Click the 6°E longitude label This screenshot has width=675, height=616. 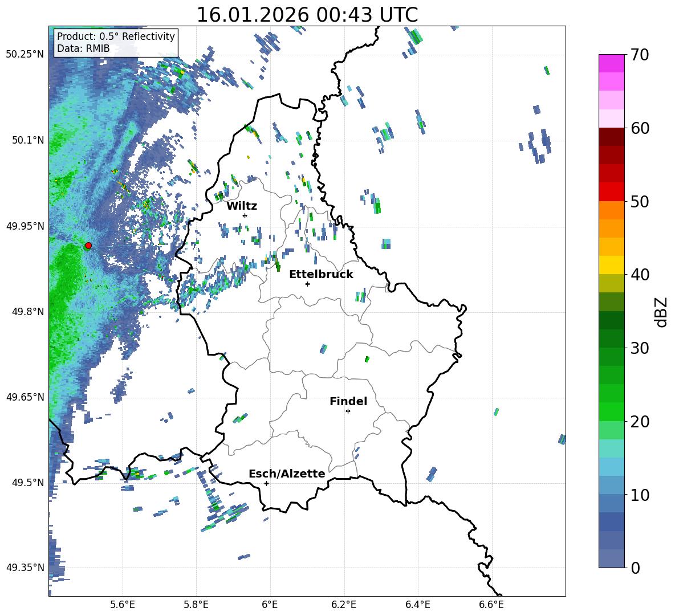click(x=270, y=605)
